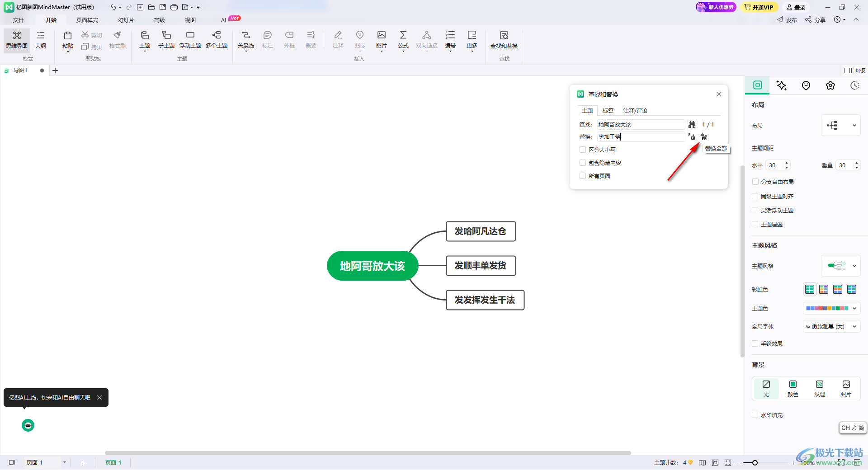Open the global font (全局字体) dropdown
This screenshot has width=868, height=470.
[832, 326]
